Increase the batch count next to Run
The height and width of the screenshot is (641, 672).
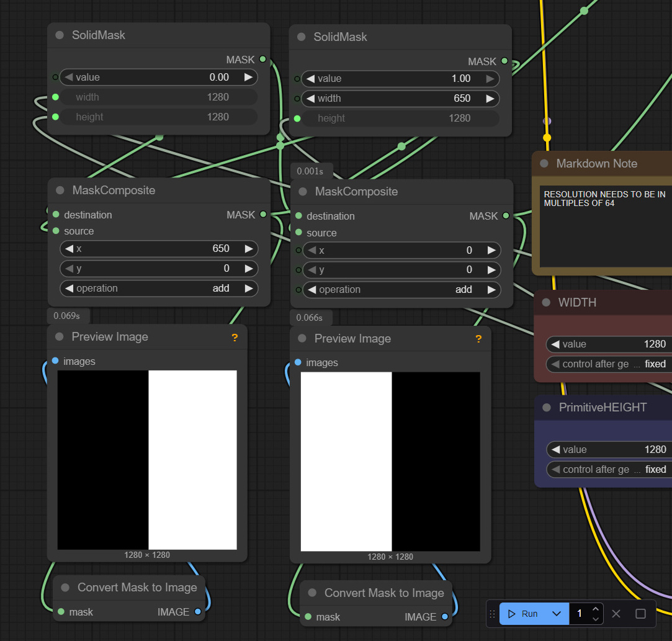[595, 609]
